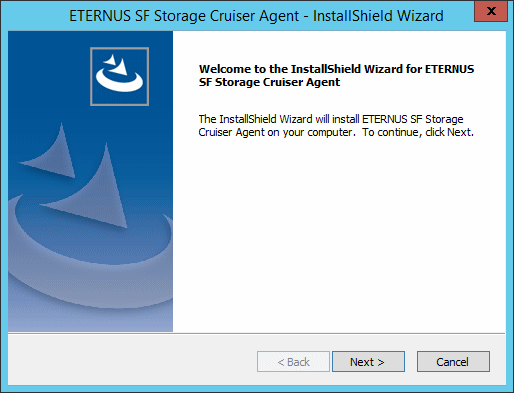Screen dimensions: 514x393
Task: Click the "InstallShield Wizard" words in the title bar
Action: 378,16
